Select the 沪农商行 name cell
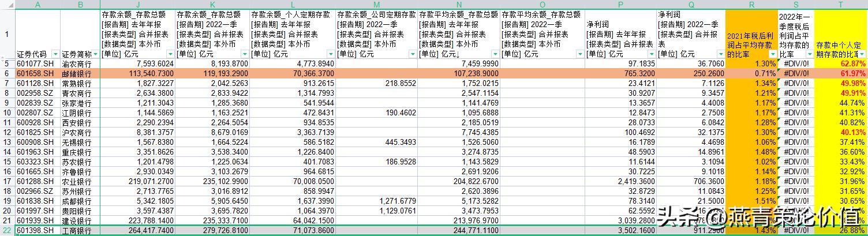This screenshot has height=236, width=868. coord(80,133)
